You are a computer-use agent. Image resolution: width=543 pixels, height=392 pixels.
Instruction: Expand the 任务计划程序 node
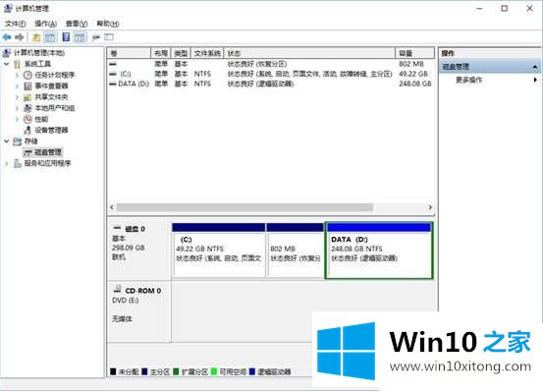click(x=17, y=75)
